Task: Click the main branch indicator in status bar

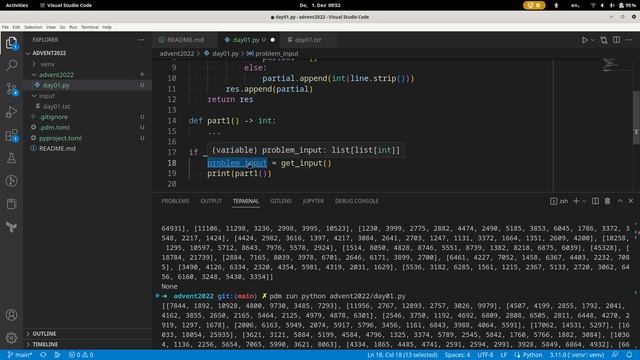Action: pos(19,355)
